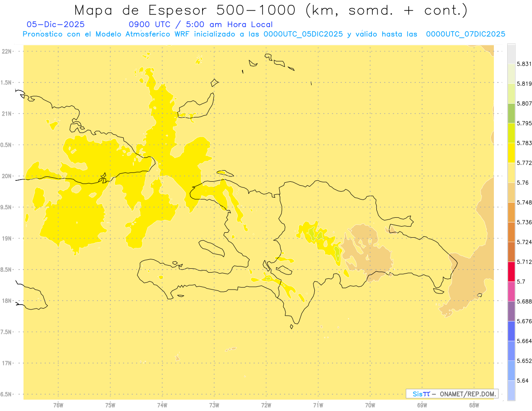Click the 69W longitude axis label
Image resolution: width=532 pixels, height=411 pixels.
[422, 405]
